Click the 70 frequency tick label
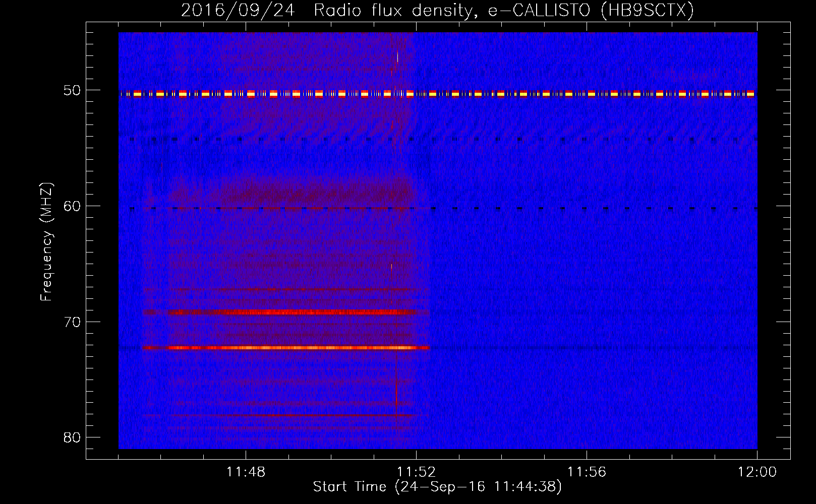This screenshot has width=816, height=504. tap(72, 322)
